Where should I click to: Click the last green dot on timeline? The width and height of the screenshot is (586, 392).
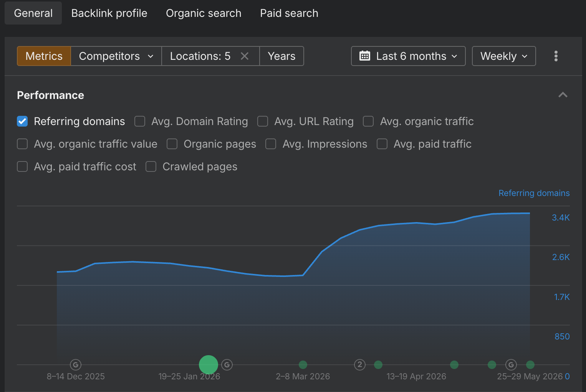(530, 365)
